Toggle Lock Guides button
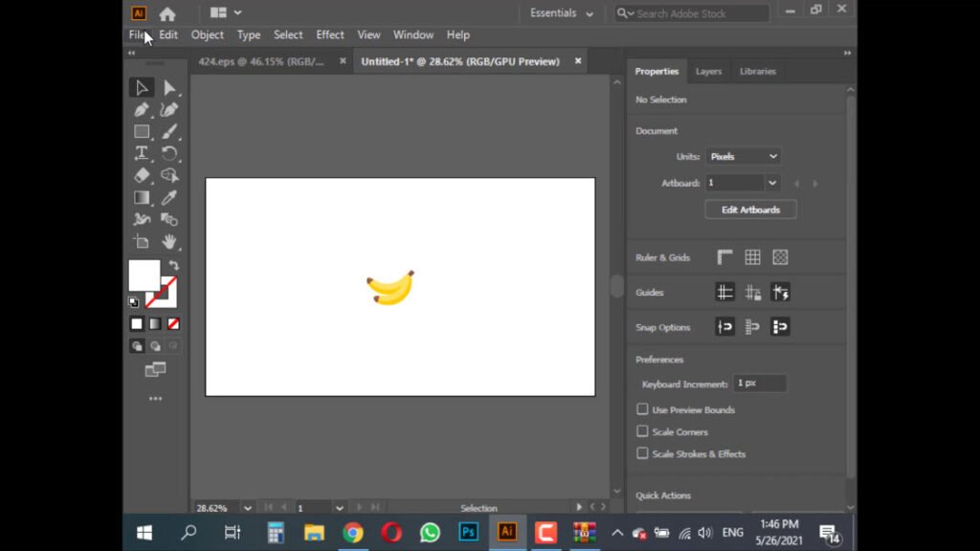980x551 pixels. coord(752,293)
